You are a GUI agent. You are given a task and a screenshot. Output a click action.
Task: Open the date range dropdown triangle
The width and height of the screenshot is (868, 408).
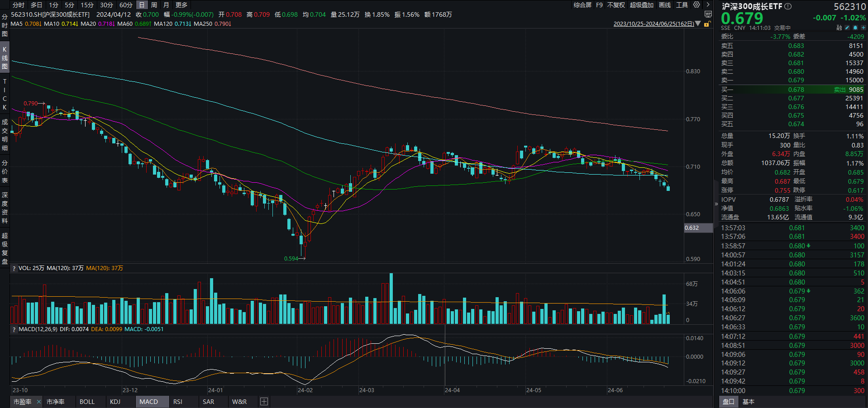click(x=698, y=24)
